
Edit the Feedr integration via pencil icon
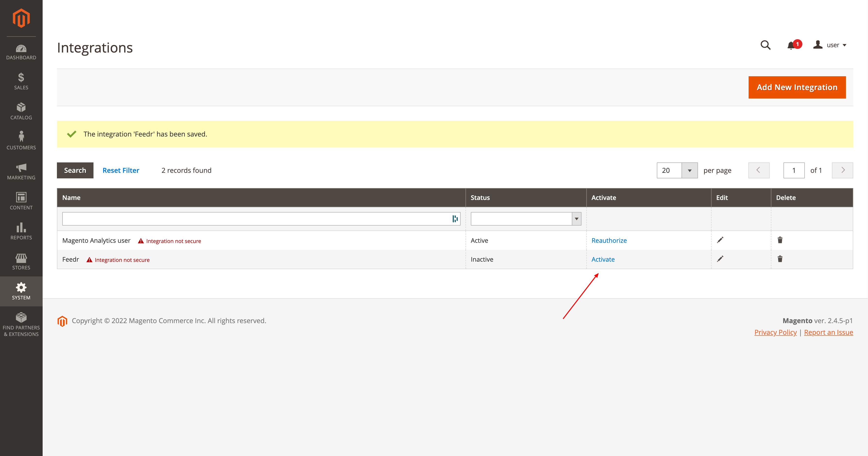[720, 259]
